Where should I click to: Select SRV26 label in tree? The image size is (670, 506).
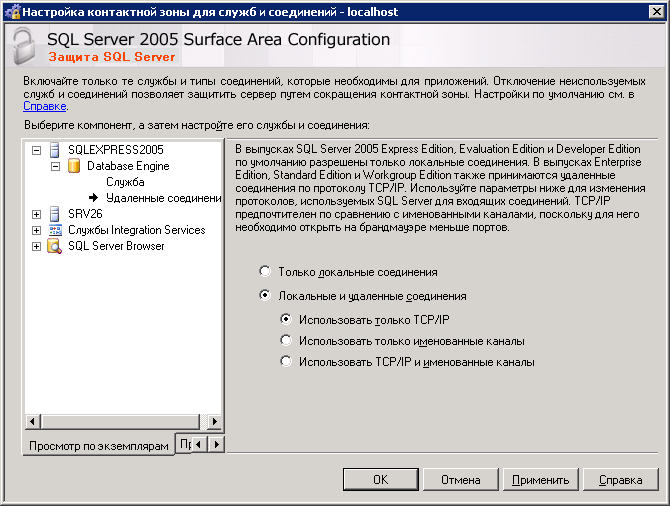85,214
